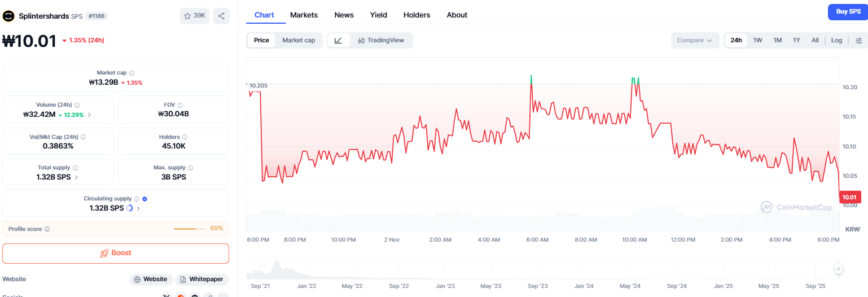Screen dimensions: 868x297
Task: Expand Circulating supply details chevron
Action: coord(138,208)
